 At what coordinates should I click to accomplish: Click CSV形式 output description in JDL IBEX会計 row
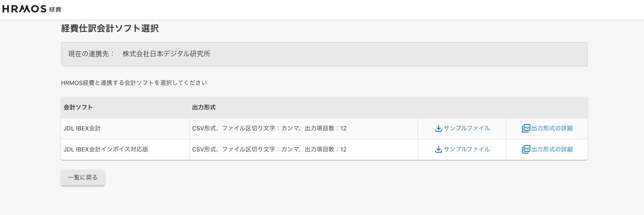(x=269, y=128)
